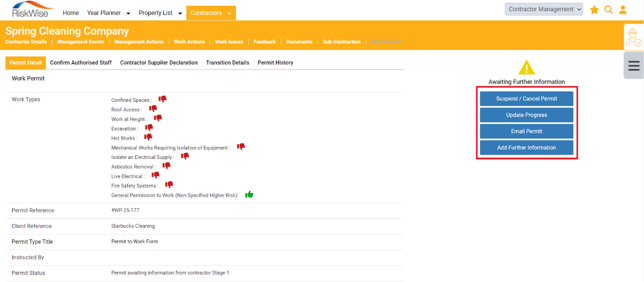Open the hamburger side menu

(634, 65)
